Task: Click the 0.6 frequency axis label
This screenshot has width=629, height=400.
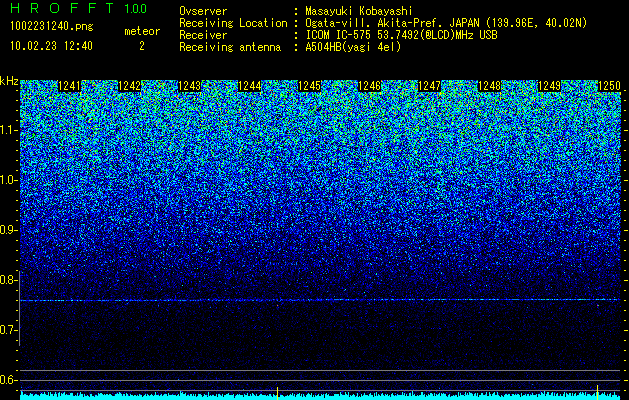Action: tap(9, 380)
